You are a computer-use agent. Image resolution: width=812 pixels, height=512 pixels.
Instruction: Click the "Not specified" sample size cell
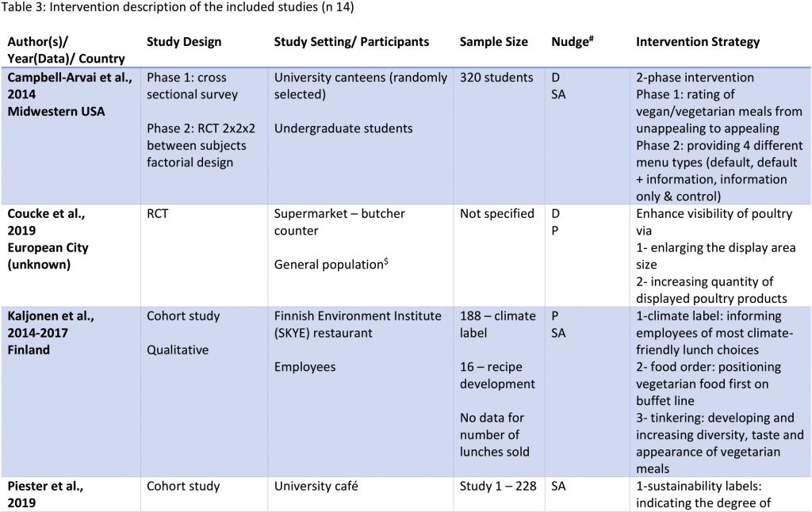tap(496, 214)
